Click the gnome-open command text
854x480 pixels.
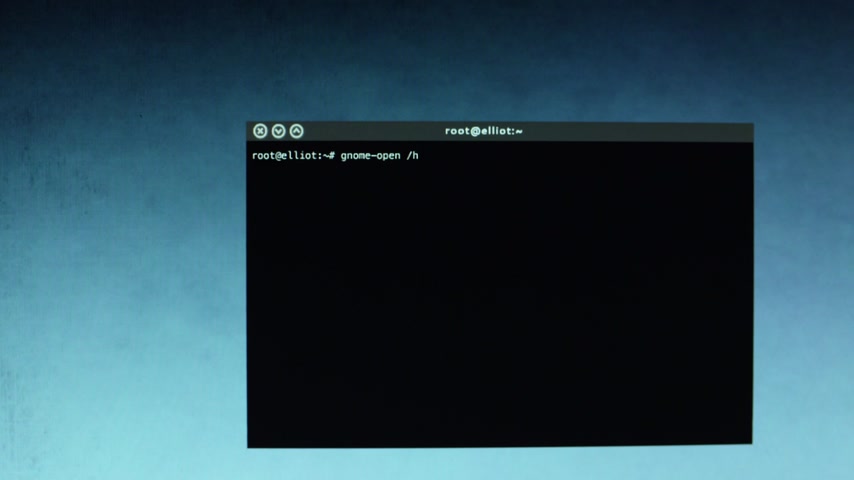coord(370,156)
